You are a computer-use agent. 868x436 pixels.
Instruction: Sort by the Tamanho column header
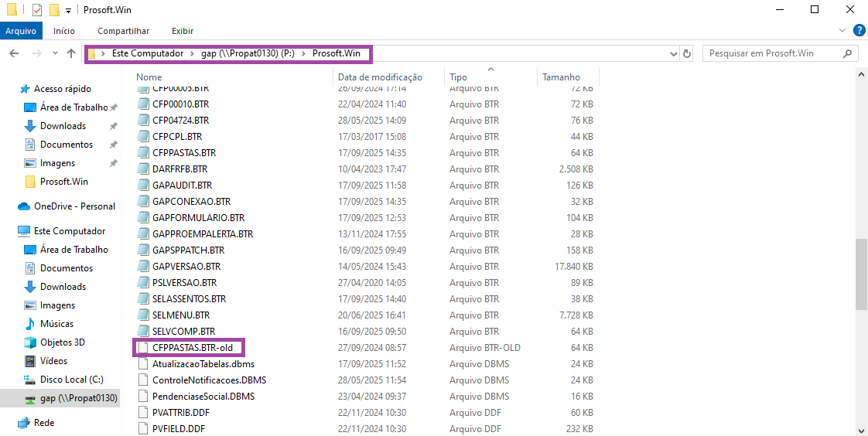pyautogui.click(x=562, y=77)
